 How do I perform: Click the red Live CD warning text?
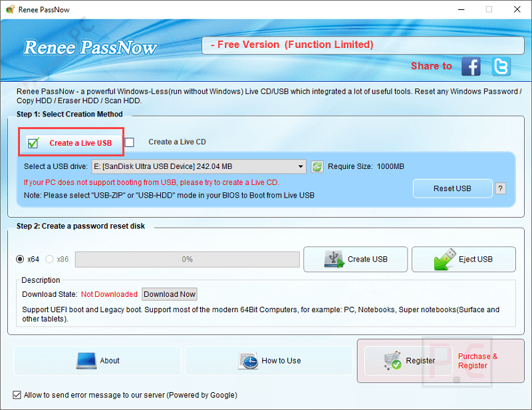[152, 182]
